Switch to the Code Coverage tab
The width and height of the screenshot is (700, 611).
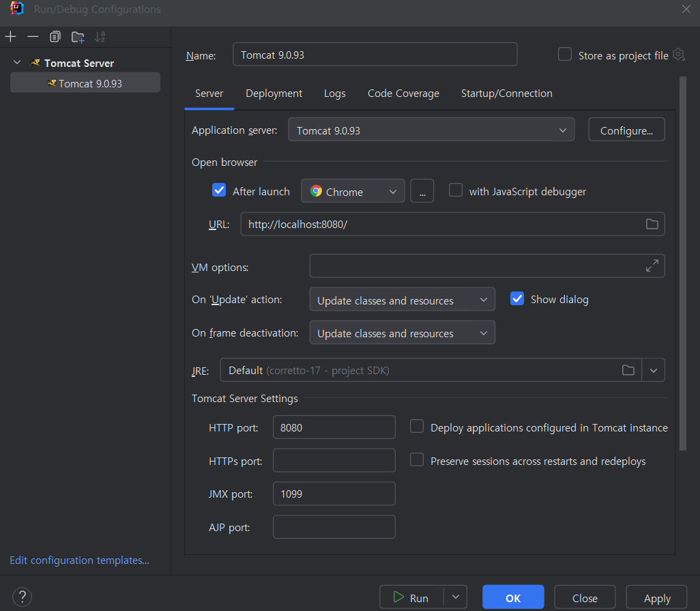403,94
